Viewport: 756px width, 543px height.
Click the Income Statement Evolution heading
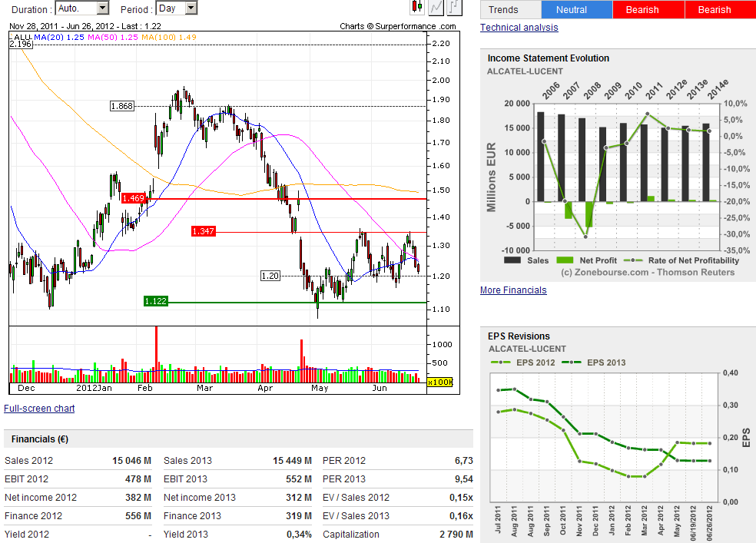tap(549, 58)
